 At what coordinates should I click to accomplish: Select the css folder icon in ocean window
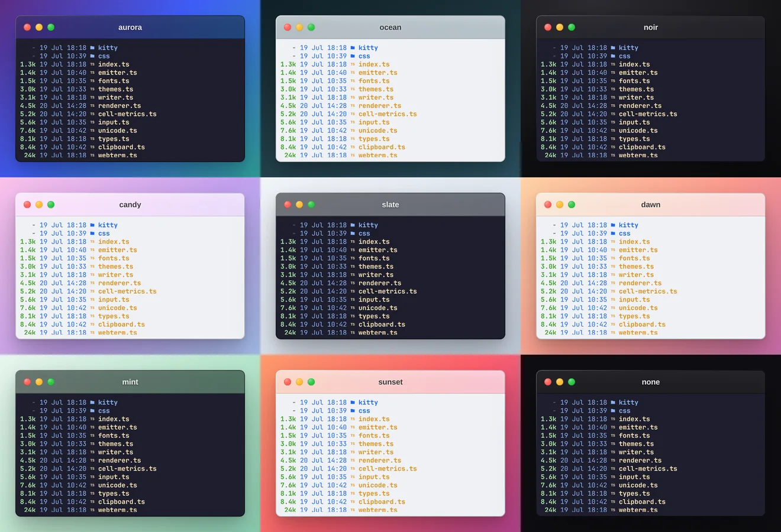click(353, 56)
